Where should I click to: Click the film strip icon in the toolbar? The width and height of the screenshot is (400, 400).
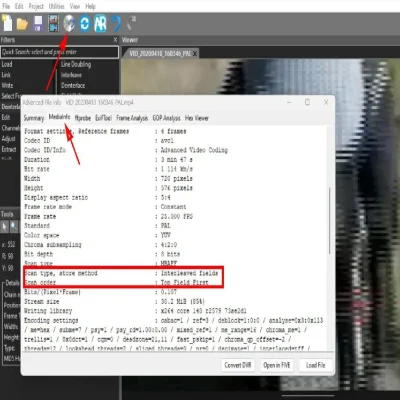click(x=53, y=24)
